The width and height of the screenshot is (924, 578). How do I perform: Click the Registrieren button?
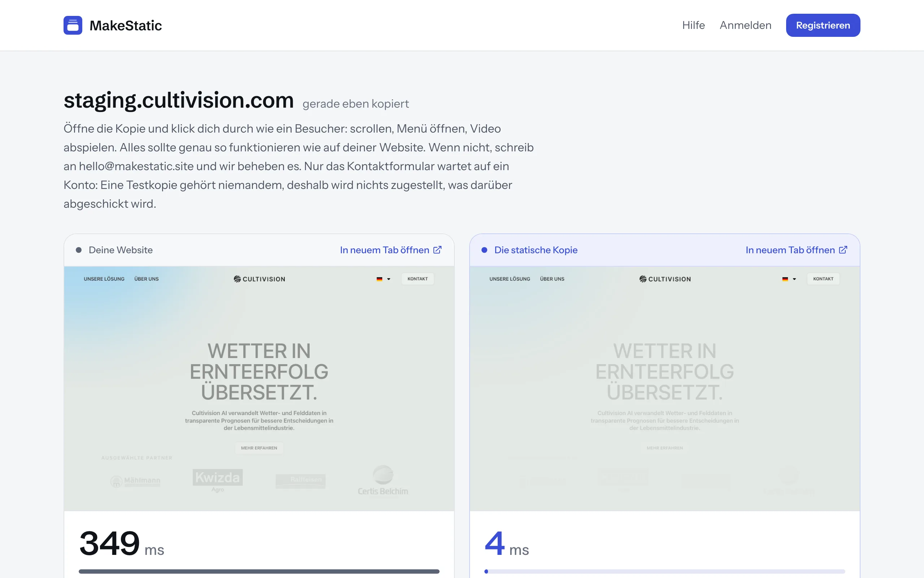(x=823, y=25)
